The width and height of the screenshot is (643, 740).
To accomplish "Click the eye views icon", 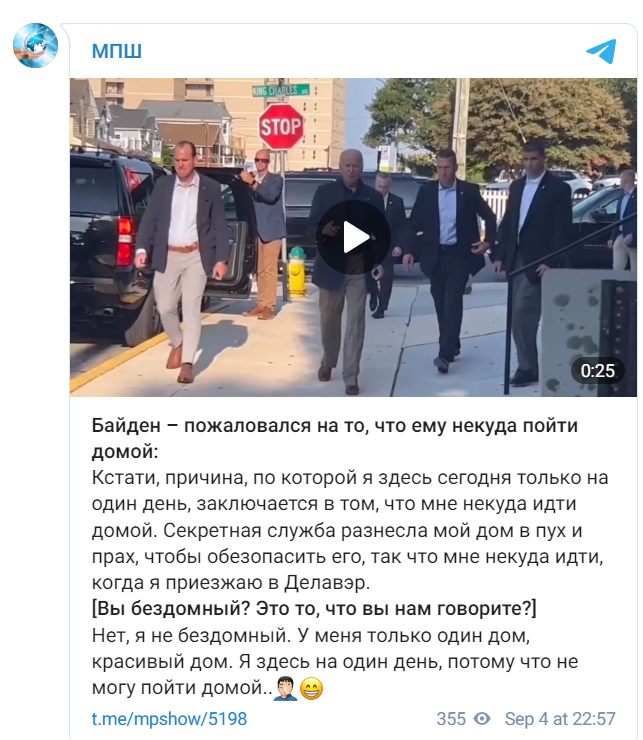I will (x=482, y=719).
